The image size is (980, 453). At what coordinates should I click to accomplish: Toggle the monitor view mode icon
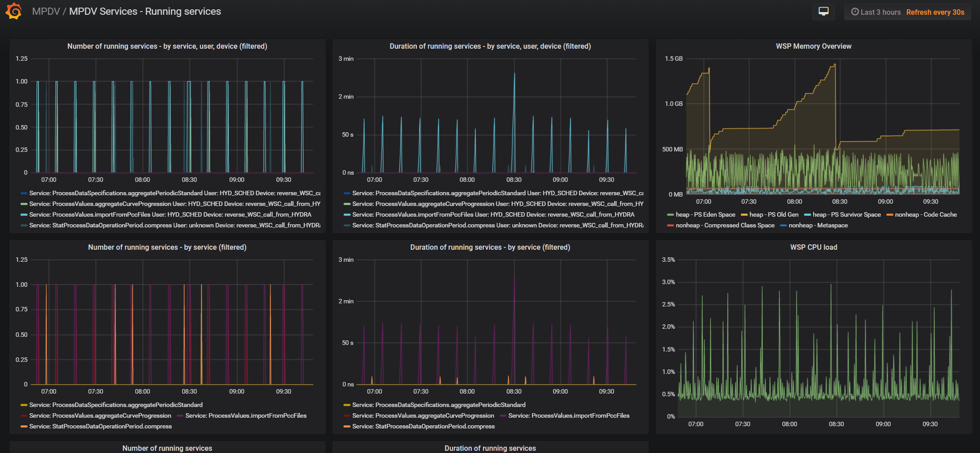pyautogui.click(x=823, y=12)
